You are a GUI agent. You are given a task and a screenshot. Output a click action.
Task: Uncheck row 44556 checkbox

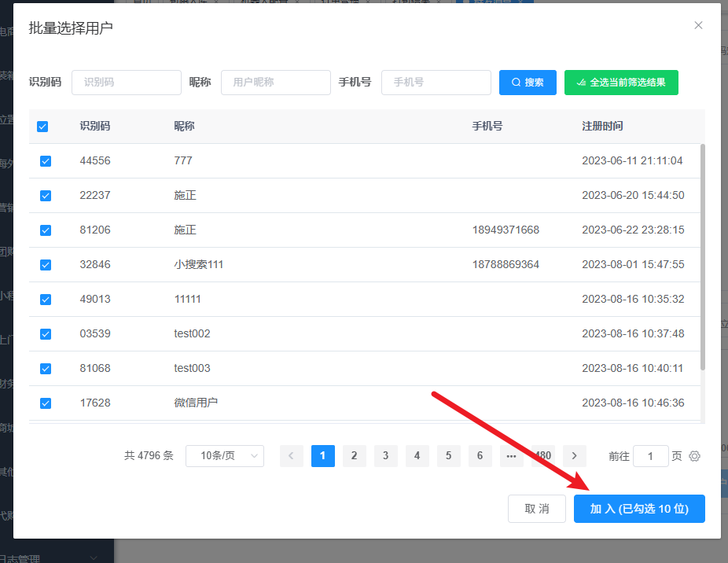(x=46, y=161)
